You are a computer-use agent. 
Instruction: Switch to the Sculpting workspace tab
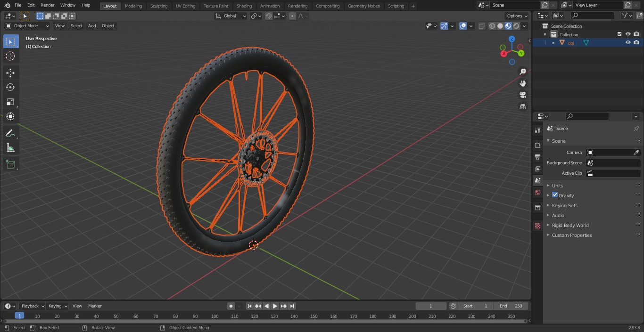pyautogui.click(x=159, y=6)
